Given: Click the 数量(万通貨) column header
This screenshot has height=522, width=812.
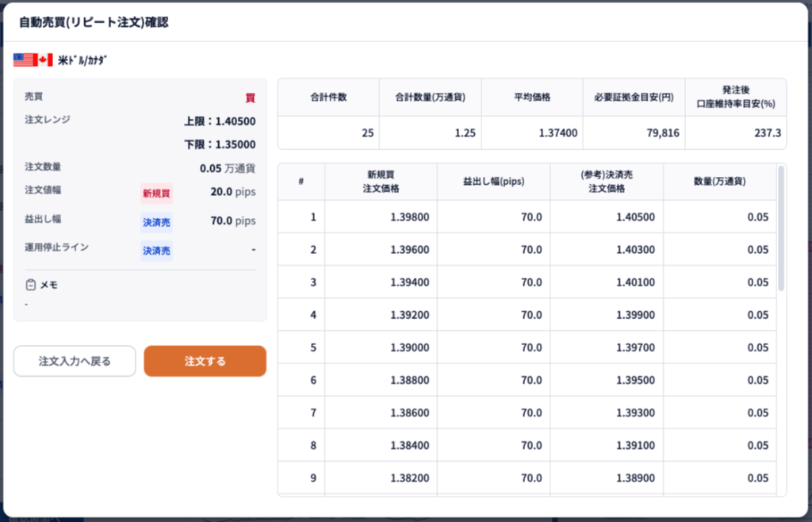Looking at the screenshot, I should click(719, 181).
